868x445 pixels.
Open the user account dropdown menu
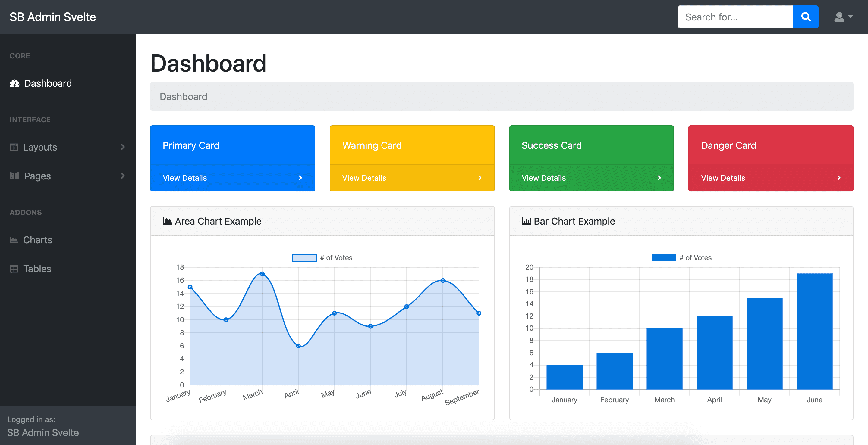pyautogui.click(x=843, y=17)
